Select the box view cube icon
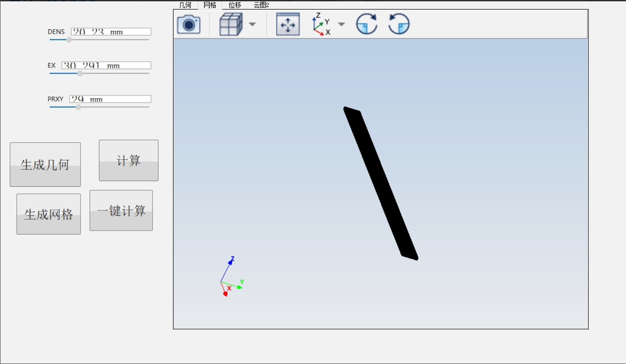This screenshot has height=364, width=626. point(230,24)
